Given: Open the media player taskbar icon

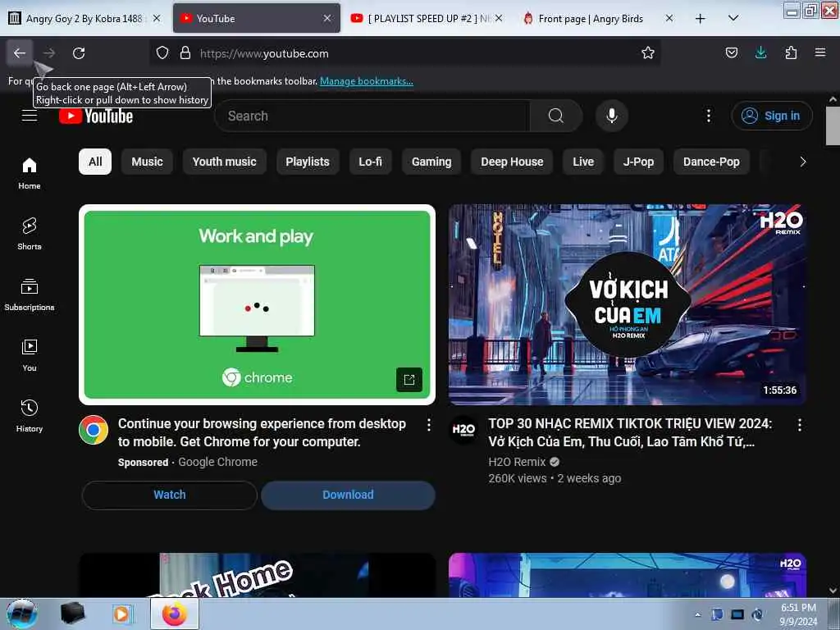Looking at the screenshot, I should pyautogui.click(x=121, y=614).
